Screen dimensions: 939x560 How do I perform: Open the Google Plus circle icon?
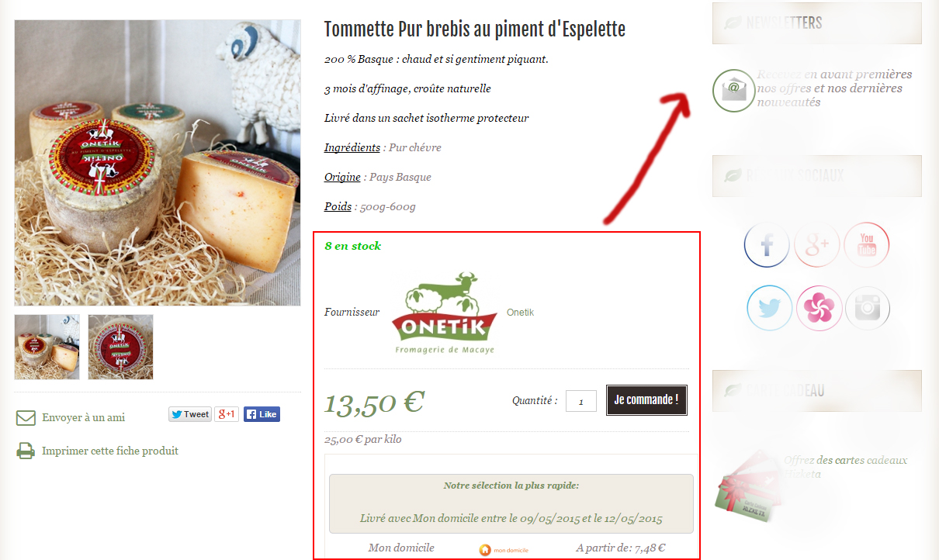816,245
